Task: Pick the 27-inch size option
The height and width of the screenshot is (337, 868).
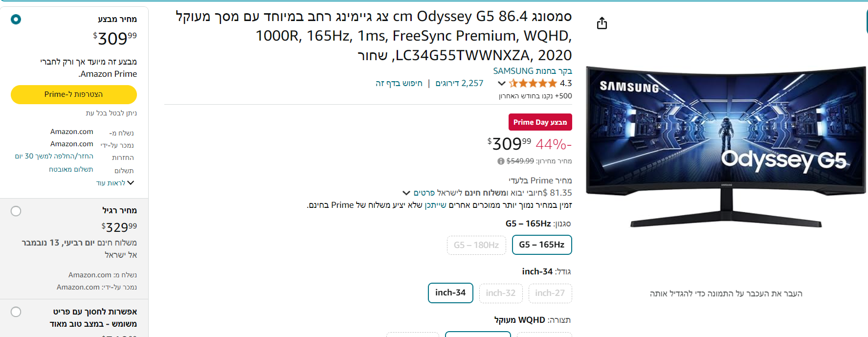Action: (550, 293)
